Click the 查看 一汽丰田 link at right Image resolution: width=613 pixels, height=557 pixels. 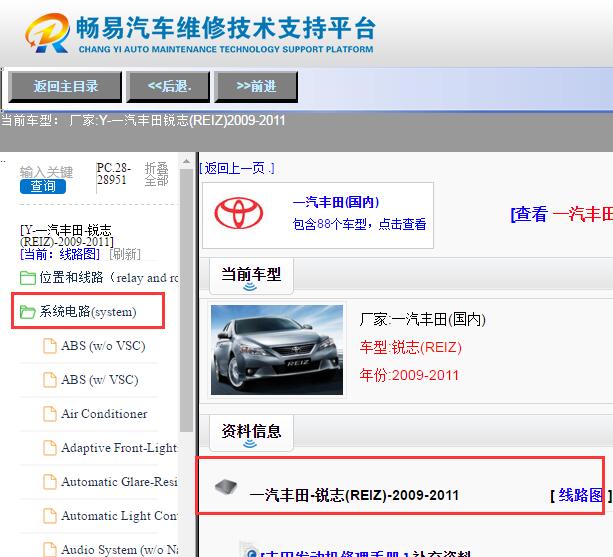[x=561, y=214]
